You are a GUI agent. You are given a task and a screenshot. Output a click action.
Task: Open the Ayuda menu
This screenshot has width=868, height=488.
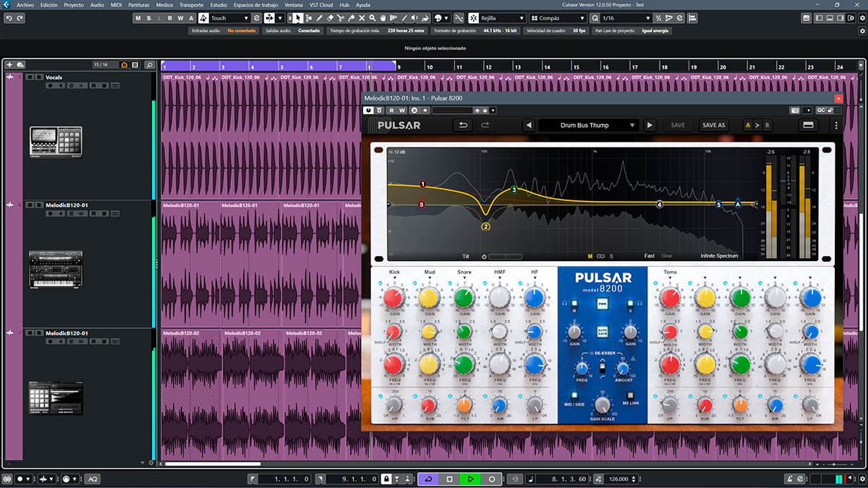(x=363, y=4)
